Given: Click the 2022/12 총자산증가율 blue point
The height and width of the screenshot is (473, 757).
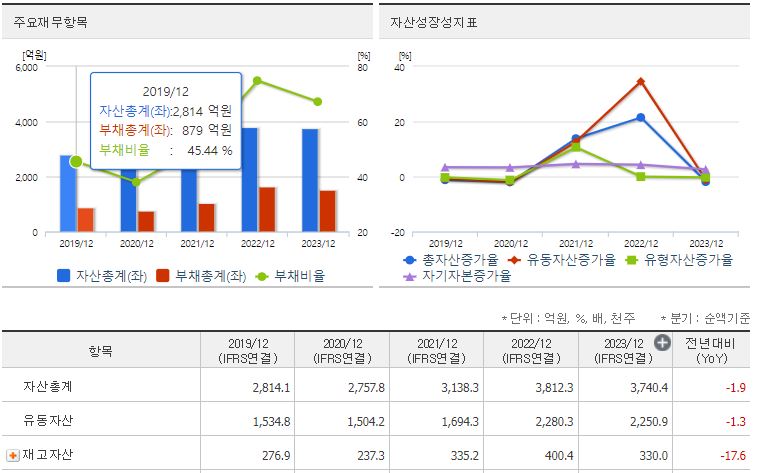Looking at the screenshot, I should [x=641, y=117].
